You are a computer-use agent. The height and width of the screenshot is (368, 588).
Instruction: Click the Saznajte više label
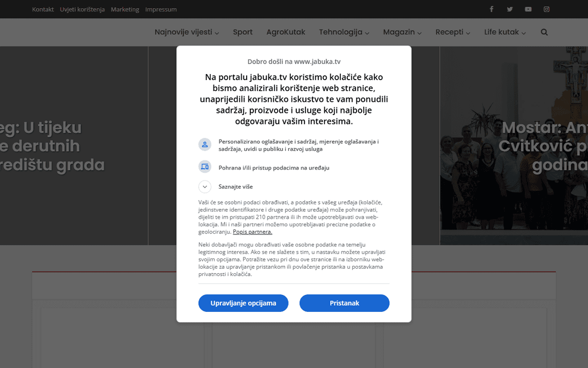click(236, 186)
